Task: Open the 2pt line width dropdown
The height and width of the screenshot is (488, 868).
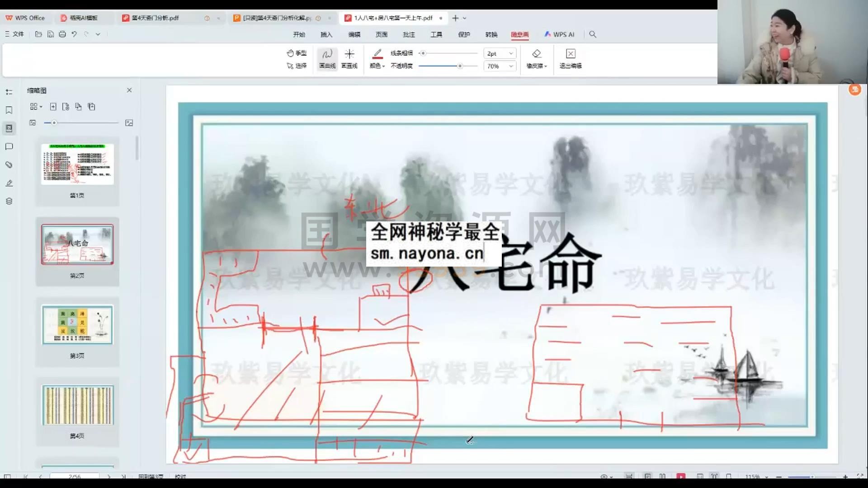Action: pos(500,53)
